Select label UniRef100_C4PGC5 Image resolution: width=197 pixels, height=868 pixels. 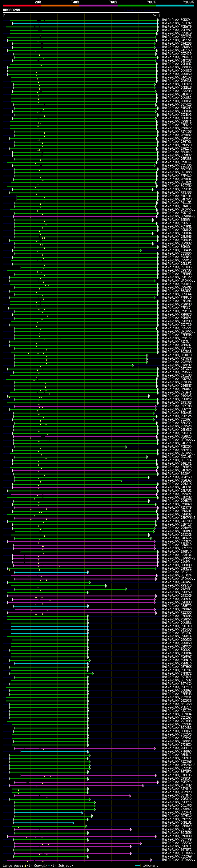(x=177, y=538)
